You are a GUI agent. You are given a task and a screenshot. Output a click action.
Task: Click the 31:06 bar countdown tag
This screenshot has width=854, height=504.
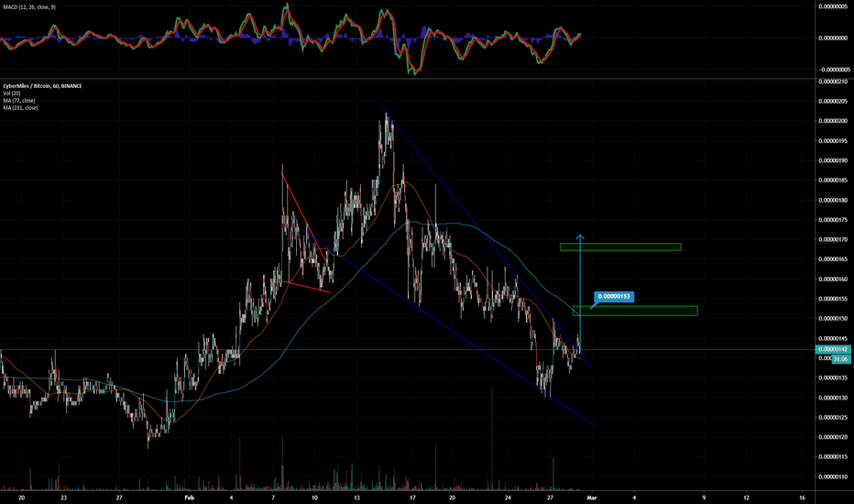coord(840,358)
